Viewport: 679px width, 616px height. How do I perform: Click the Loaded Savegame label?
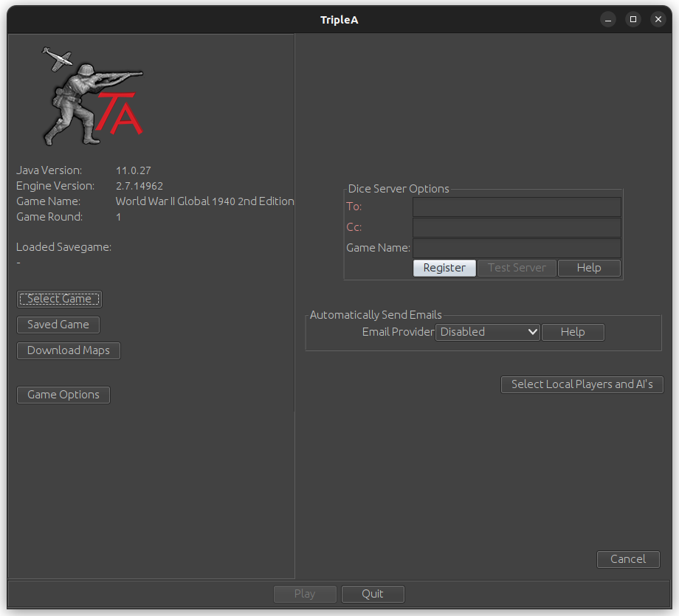(x=63, y=247)
